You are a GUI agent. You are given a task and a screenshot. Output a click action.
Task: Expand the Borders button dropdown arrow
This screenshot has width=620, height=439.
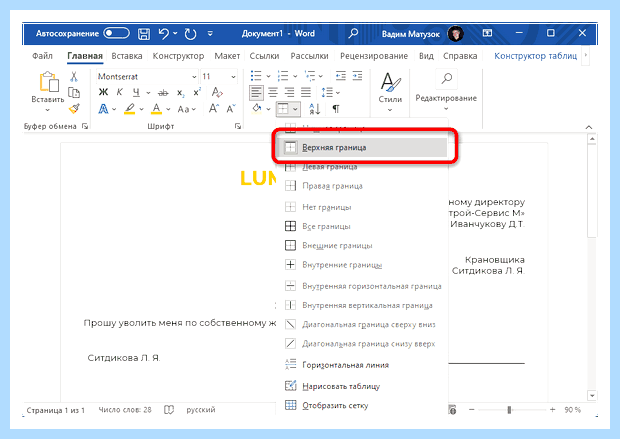[x=296, y=109]
